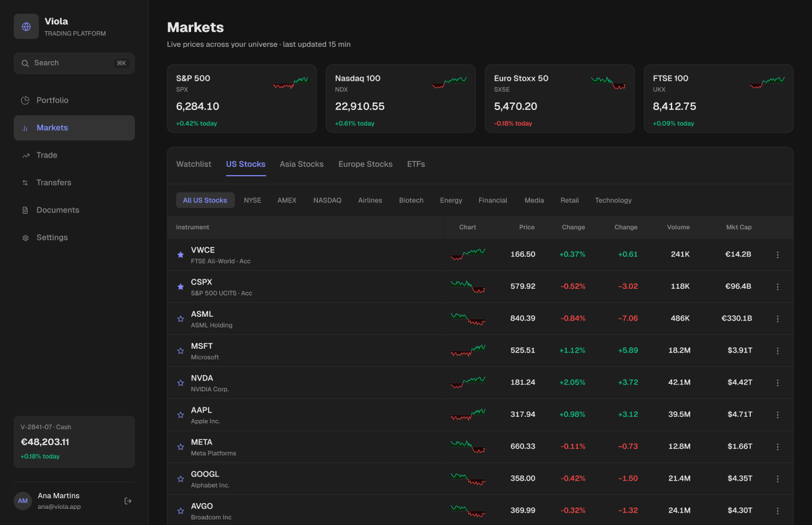Filter stocks by Energy sector

pos(451,200)
